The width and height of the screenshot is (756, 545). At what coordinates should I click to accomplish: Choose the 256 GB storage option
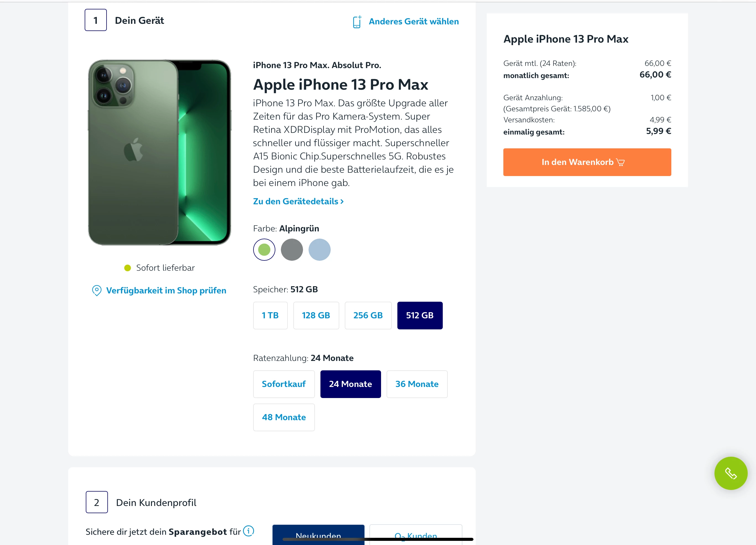[x=368, y=315]
